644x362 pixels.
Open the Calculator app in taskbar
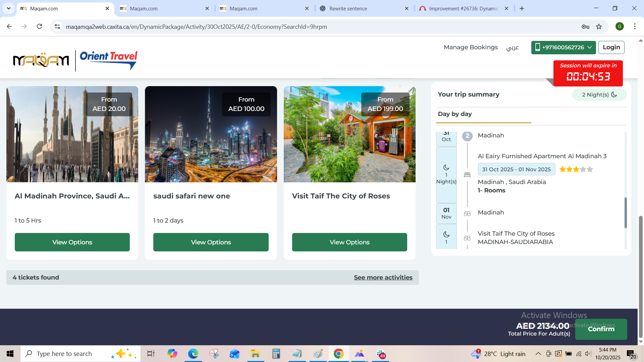(276, 354)
